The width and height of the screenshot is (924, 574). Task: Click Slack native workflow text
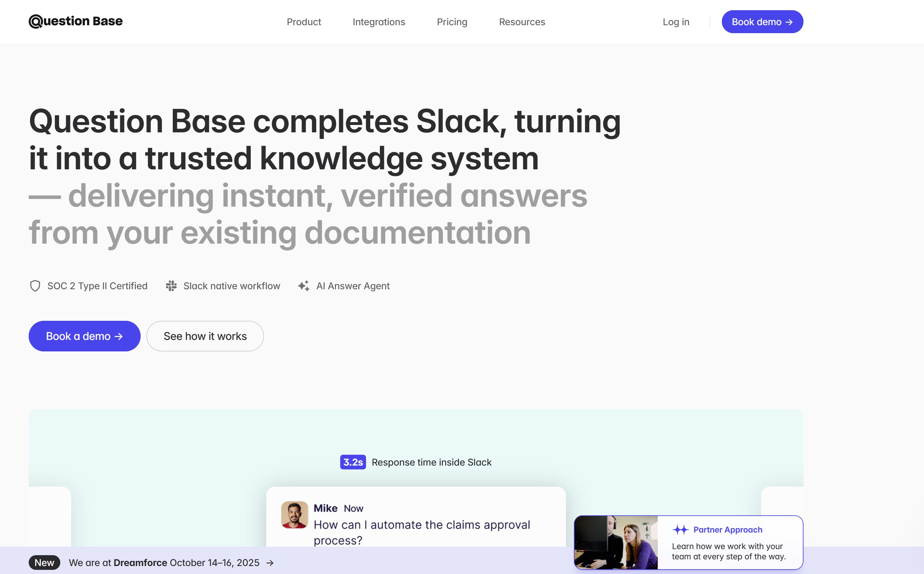231,286
